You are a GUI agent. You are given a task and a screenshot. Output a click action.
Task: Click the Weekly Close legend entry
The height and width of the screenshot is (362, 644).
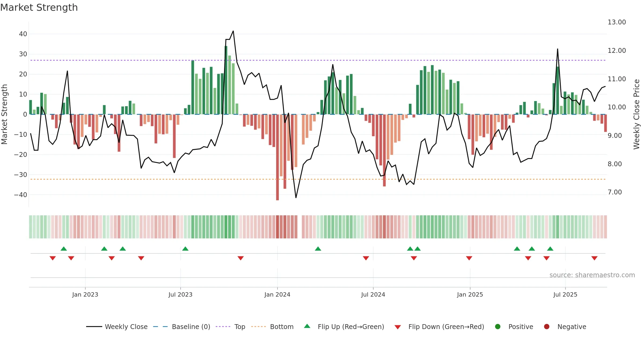pyautogui.click(x=117, y=327)
